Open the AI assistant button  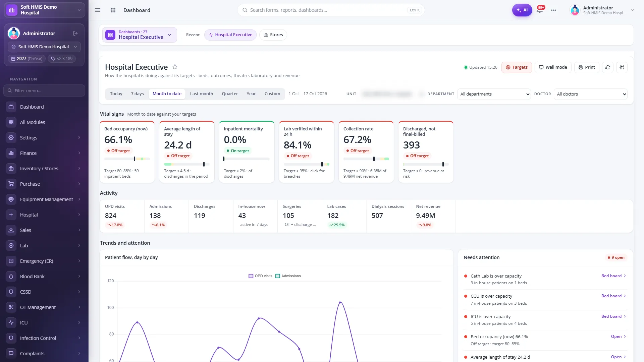pos(522,10)
